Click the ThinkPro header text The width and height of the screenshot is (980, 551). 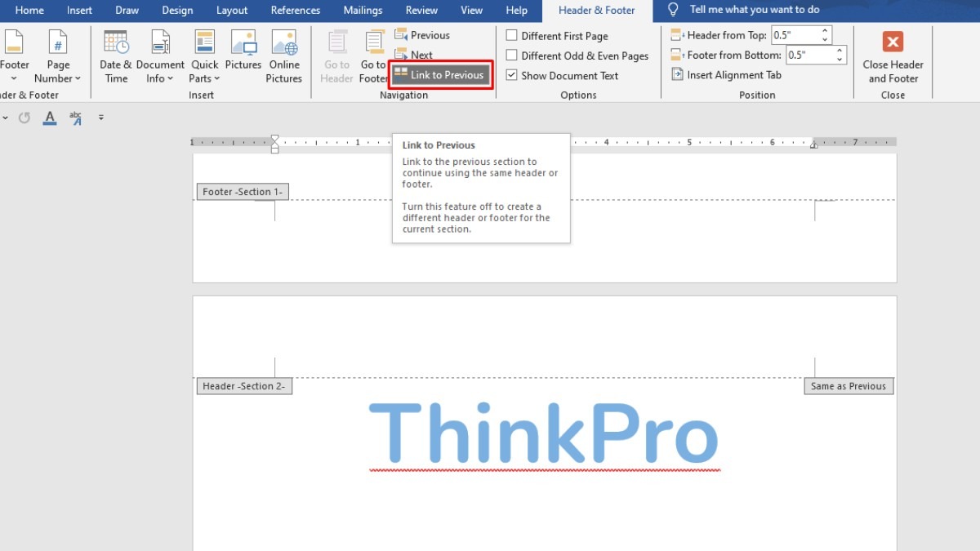pos(544,433)
